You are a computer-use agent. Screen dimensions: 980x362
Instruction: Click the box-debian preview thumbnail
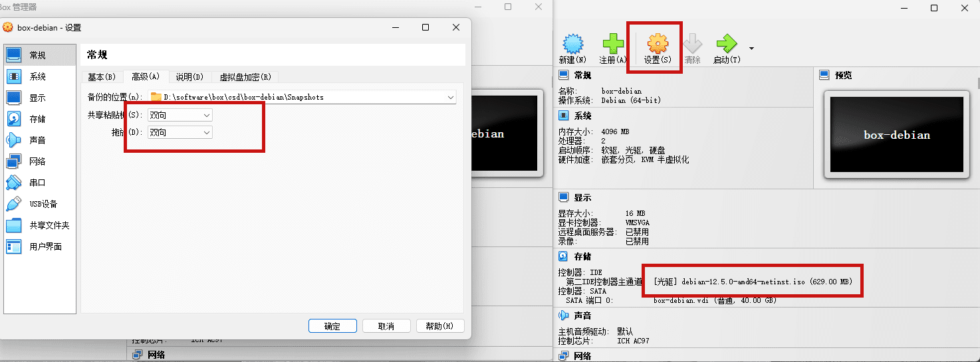coord(896,135)
